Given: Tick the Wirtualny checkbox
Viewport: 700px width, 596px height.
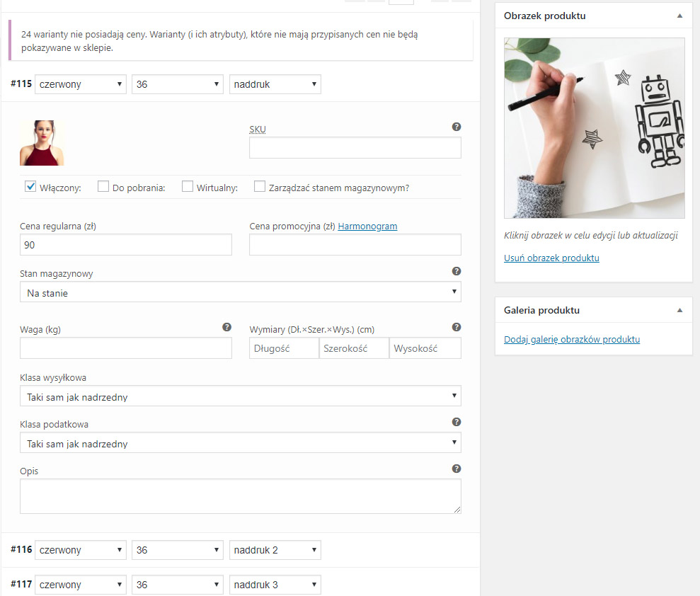Looking at the screenshot, I should pyautogui.click(x=188, y=187).
